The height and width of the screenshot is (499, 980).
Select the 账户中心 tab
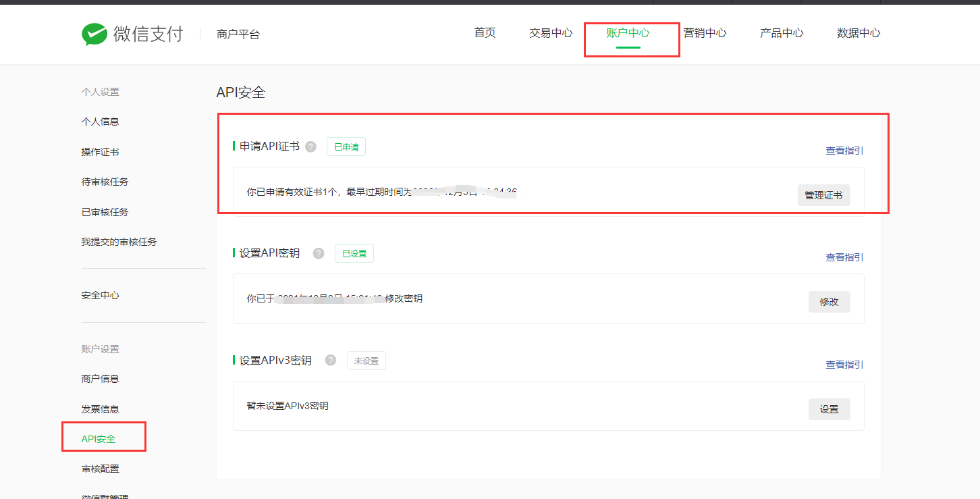[628, 32]
